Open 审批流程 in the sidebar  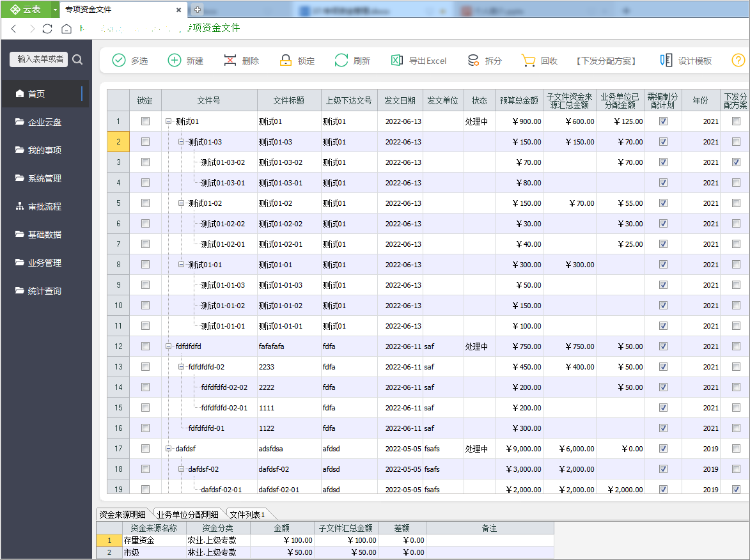[x=45, y=206]
